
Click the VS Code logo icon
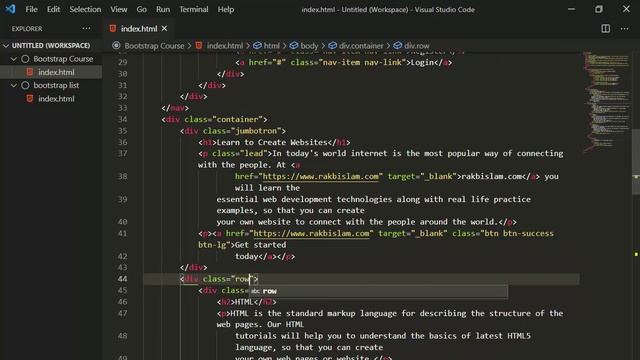pos(10,9)
